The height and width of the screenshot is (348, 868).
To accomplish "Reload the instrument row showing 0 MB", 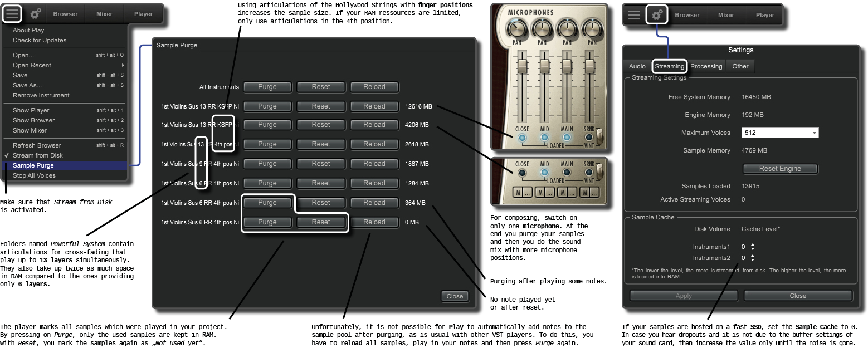I will coord(374,222).
